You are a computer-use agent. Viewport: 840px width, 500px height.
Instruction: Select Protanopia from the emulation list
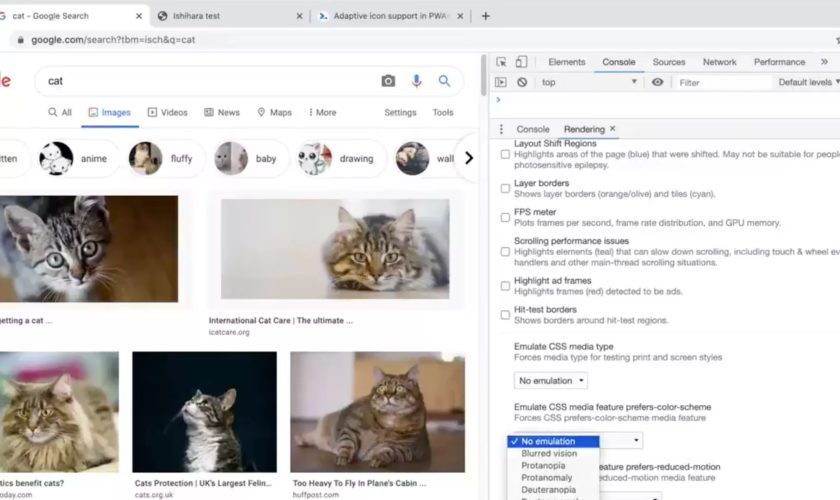click(543, 466)
